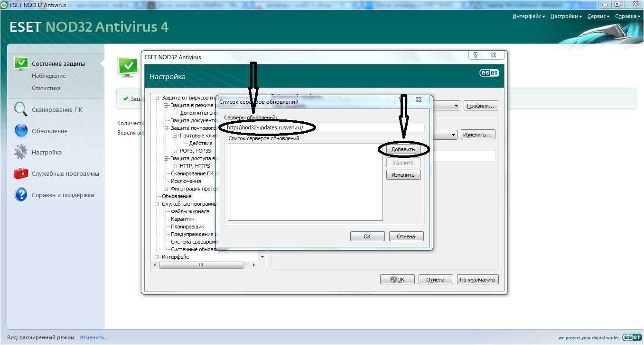Focus the update server URL field
Screen dimensions: 644x345
[x=324, y=127]
